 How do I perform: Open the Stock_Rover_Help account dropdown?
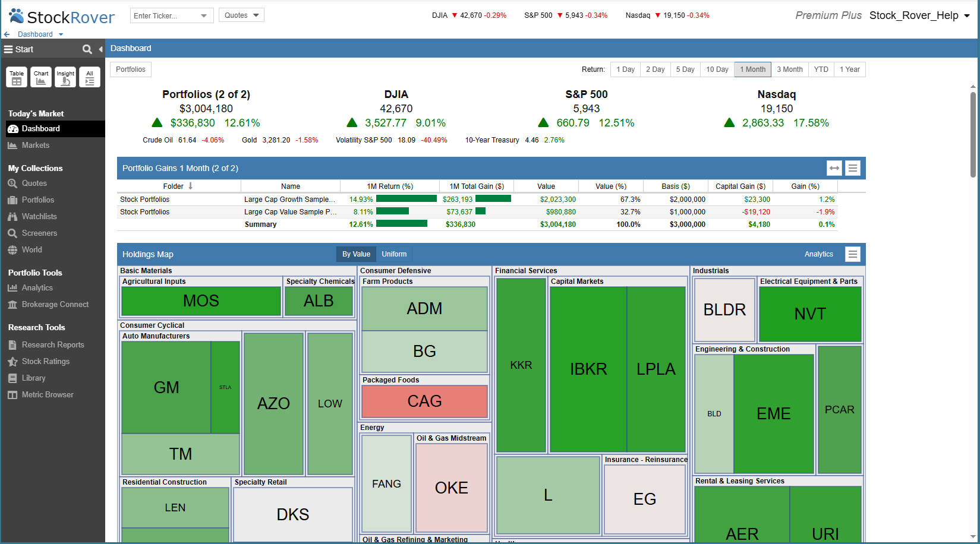(x=966, y=16)
